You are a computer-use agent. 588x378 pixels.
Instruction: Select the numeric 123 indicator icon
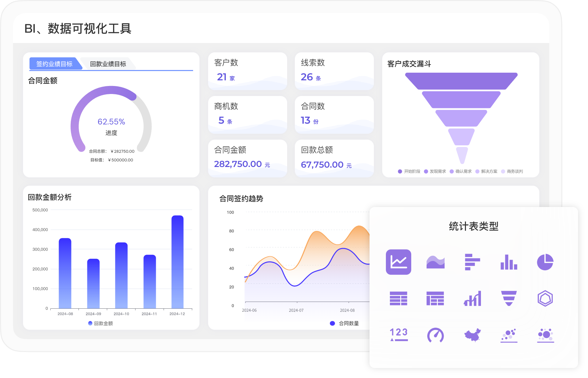[398, 335]
